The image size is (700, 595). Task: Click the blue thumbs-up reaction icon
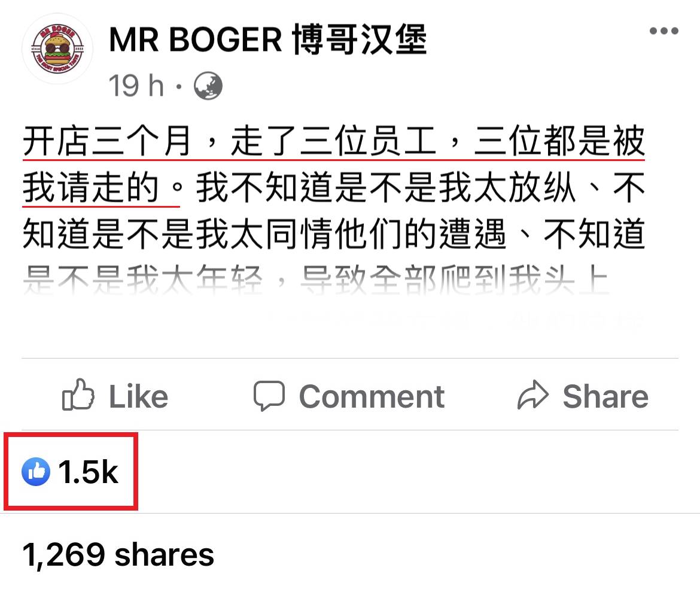36,472
